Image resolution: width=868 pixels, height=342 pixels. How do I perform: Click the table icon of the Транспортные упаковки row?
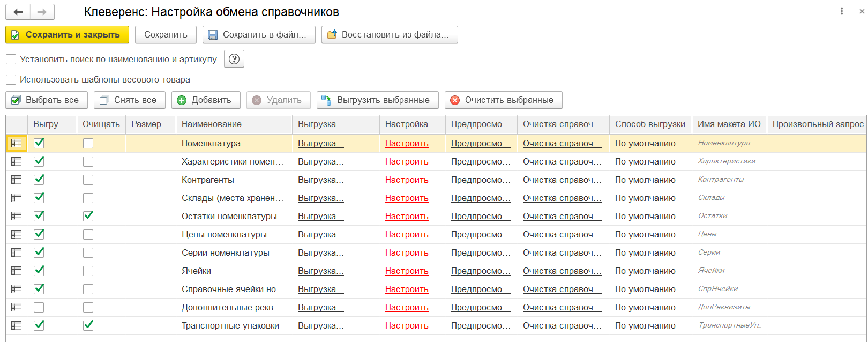point(17,325)
